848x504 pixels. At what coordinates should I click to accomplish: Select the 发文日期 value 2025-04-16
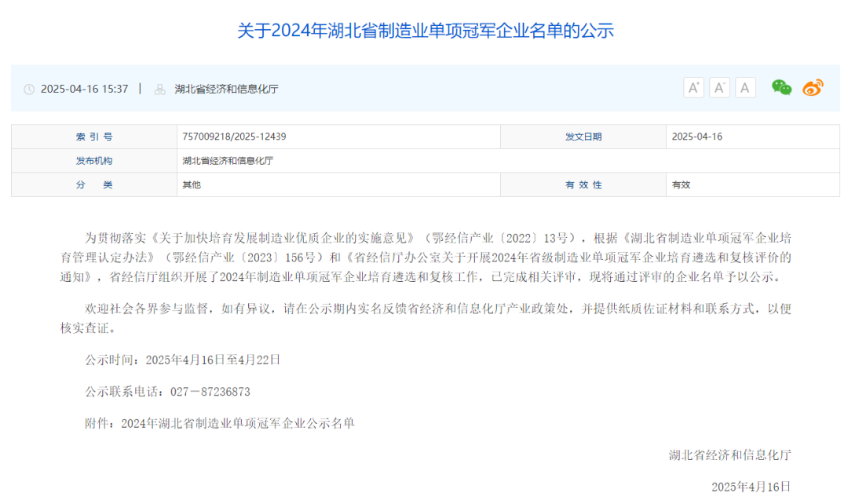[699, 136]
